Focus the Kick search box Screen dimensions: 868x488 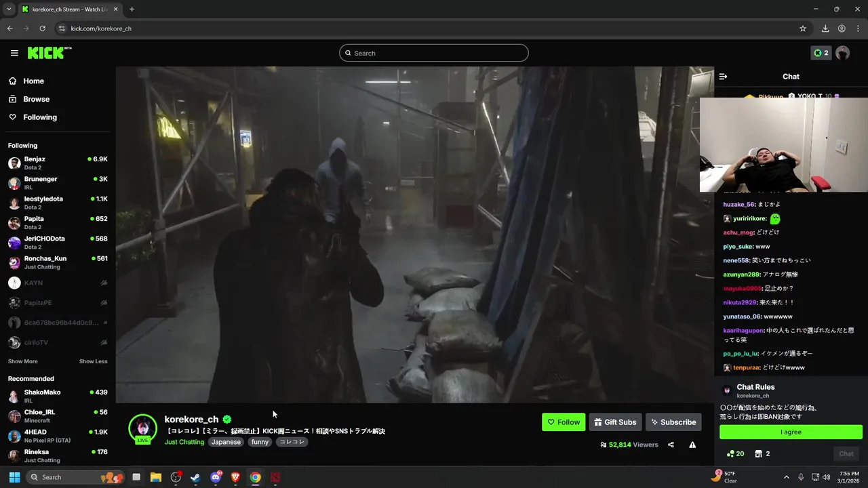coord(434,53)
